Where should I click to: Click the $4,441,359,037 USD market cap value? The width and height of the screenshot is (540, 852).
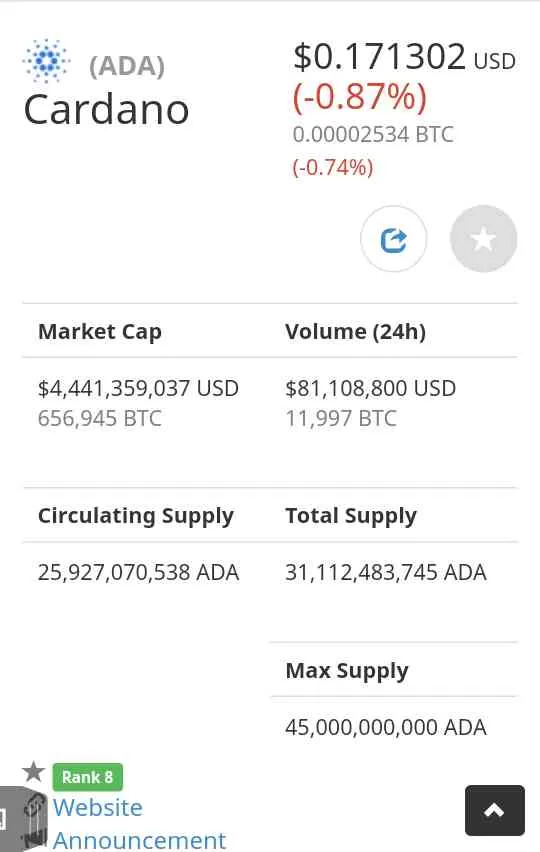click(x=138, y=389)
